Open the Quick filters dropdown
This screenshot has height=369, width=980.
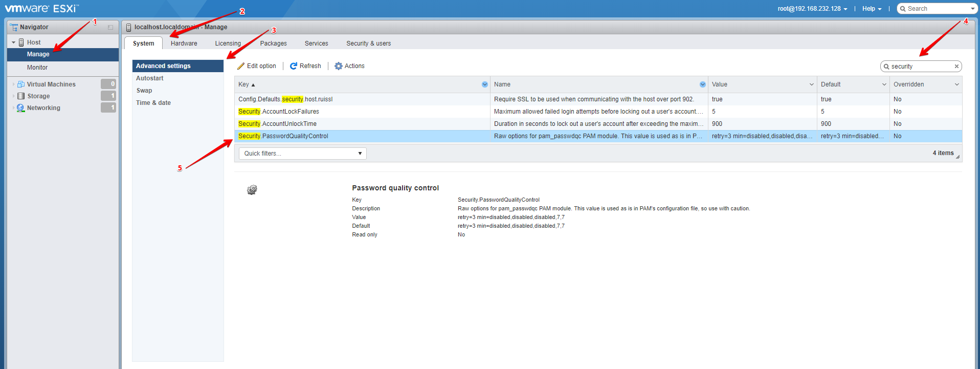302,154
